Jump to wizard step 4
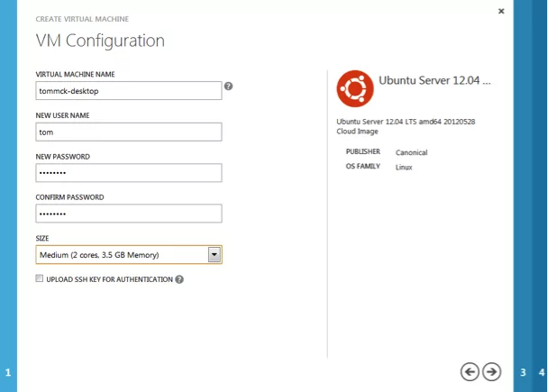Image resolution: width=548 pixels, height=392 pixels. (542, 372)
